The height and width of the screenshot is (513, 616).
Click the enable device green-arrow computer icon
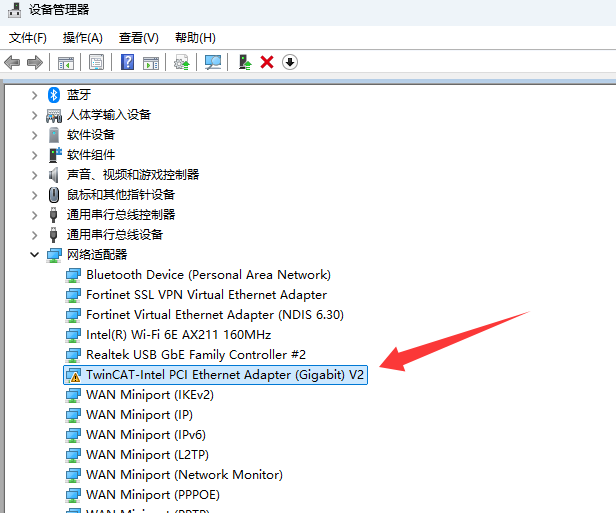[x=244, y=62]
